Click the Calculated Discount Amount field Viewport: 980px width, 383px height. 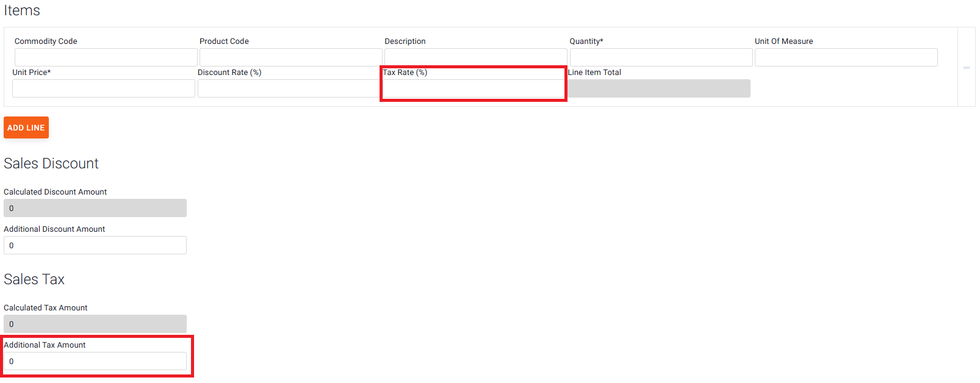(95, 208)
